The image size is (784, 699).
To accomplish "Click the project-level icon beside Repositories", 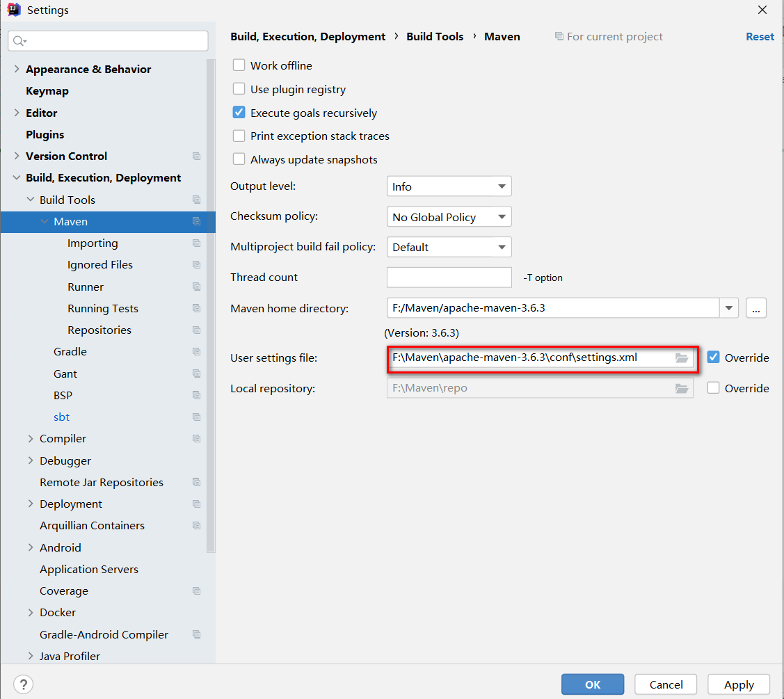I will pos(196,330).
